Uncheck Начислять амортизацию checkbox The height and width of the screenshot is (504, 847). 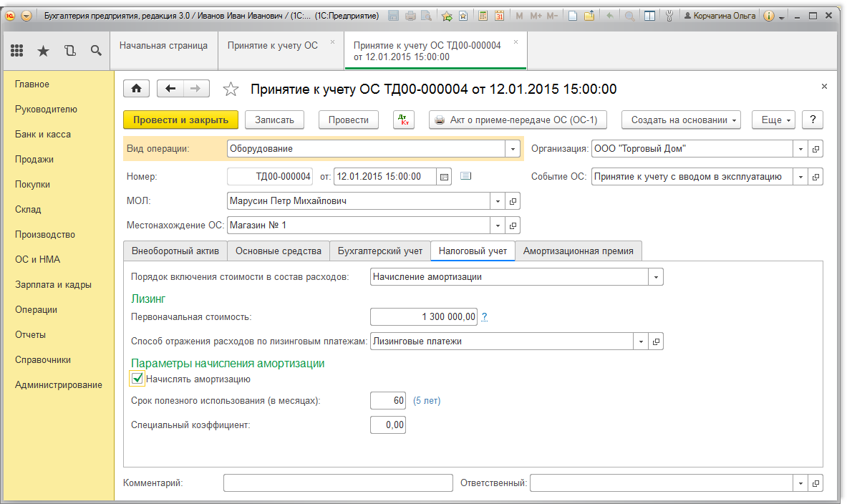pyautogui.click(x=137, y=379)
